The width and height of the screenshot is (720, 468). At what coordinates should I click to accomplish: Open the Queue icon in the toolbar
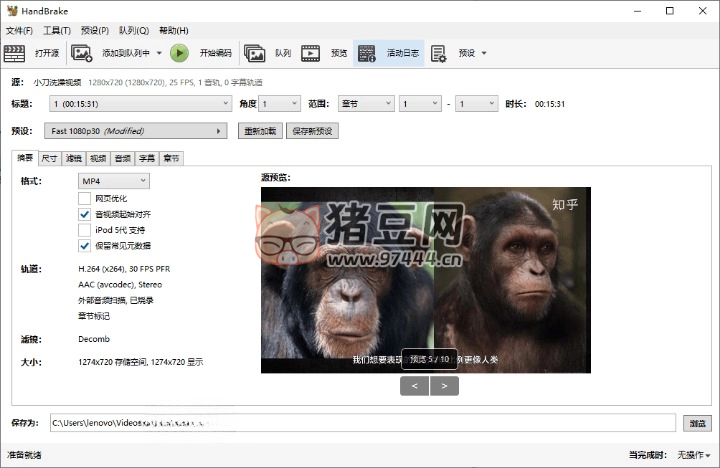coord(255,53)
